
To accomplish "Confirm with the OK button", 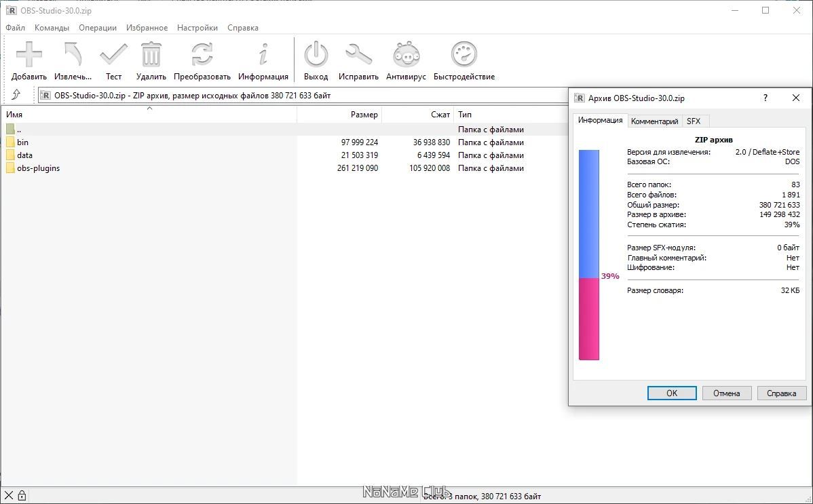I will click(x=672, y=393).
